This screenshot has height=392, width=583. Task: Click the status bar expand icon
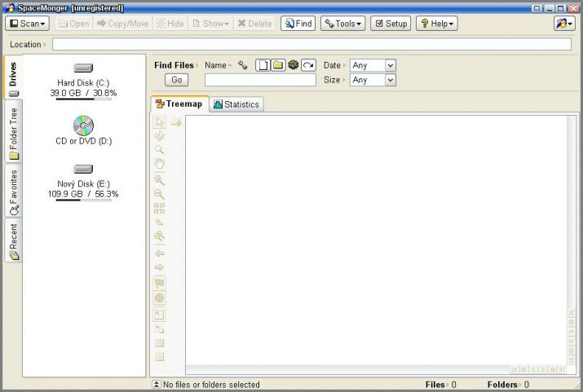pos(157,385)
